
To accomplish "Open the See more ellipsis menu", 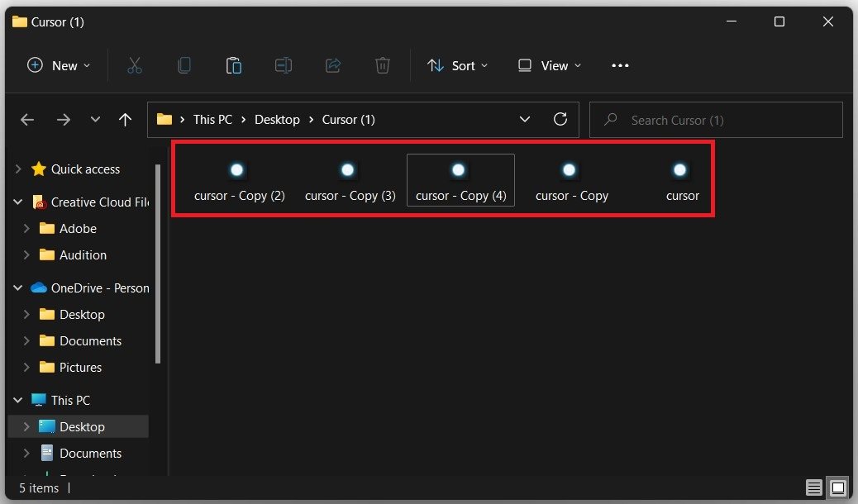I will pos(620,65).
